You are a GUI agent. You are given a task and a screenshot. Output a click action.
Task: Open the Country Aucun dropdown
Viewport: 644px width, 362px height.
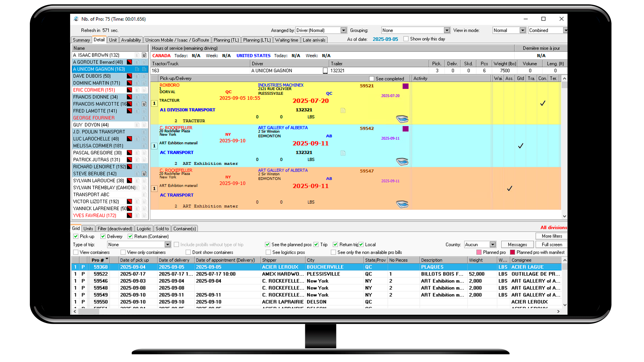[x=492, y=245]
